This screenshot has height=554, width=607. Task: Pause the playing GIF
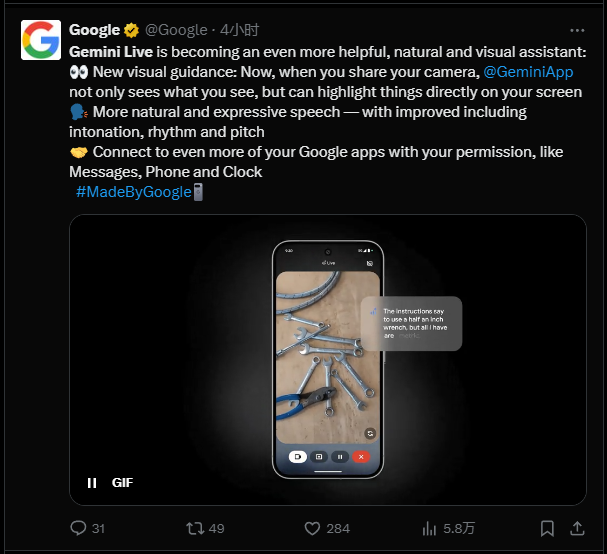pos(92,482)
